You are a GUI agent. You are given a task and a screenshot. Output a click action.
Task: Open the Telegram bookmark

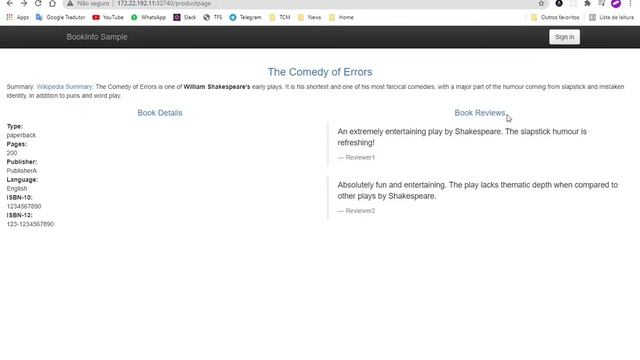245,17
